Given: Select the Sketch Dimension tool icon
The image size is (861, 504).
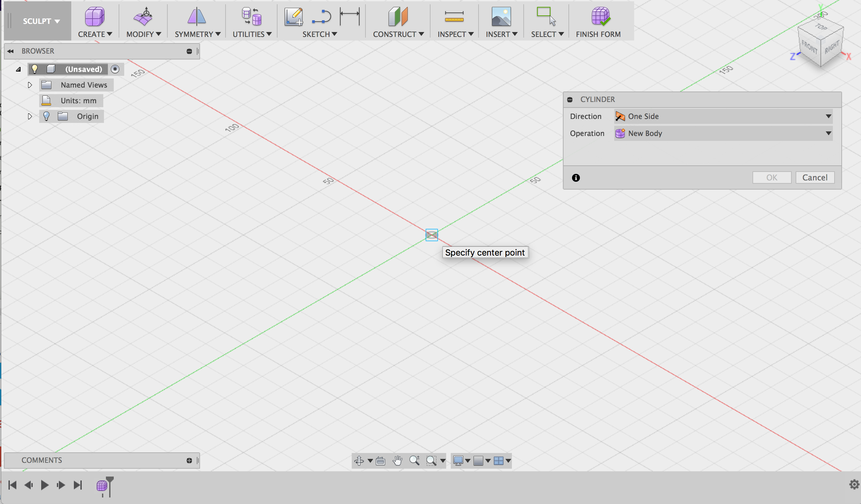Looking at the screenshot, I should tap(350, 16).
